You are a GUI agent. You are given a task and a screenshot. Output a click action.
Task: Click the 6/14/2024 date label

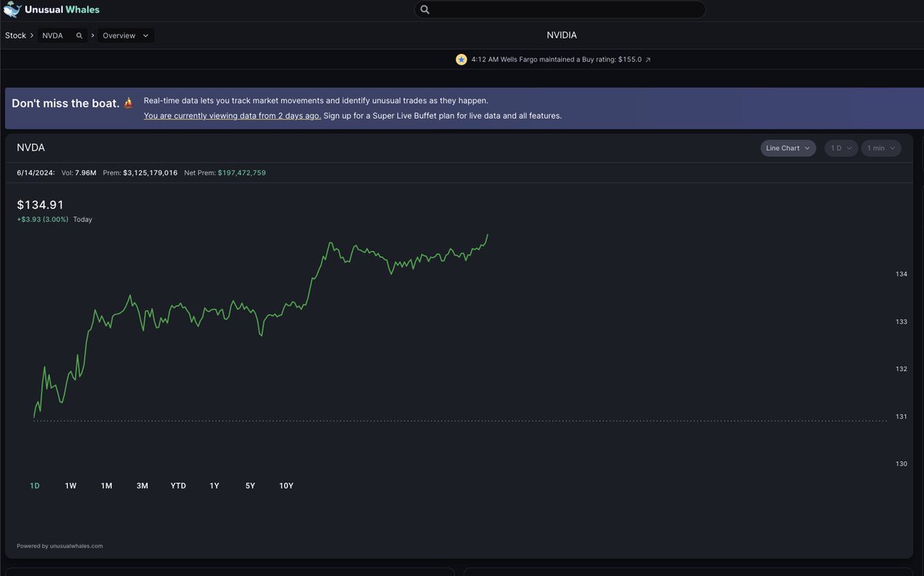[35, 172]
